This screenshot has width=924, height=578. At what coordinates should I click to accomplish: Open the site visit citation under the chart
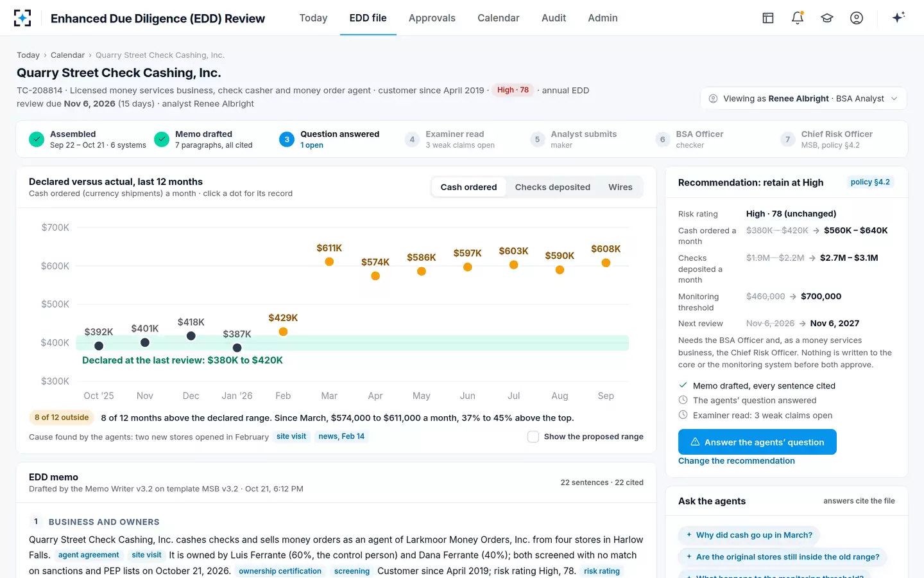pos(291,437)
